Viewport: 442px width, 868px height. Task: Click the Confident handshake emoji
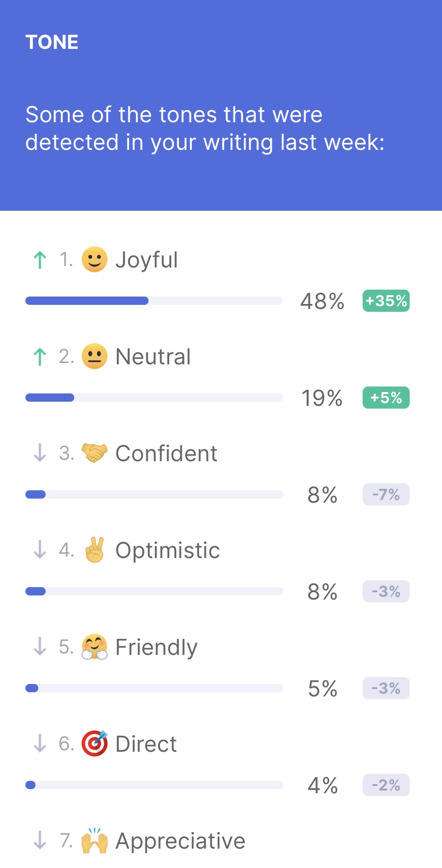coord(95,453)
